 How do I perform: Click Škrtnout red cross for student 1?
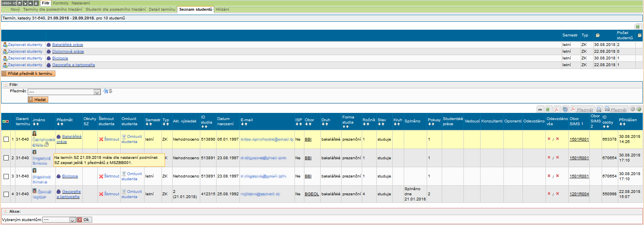(101, 139)
